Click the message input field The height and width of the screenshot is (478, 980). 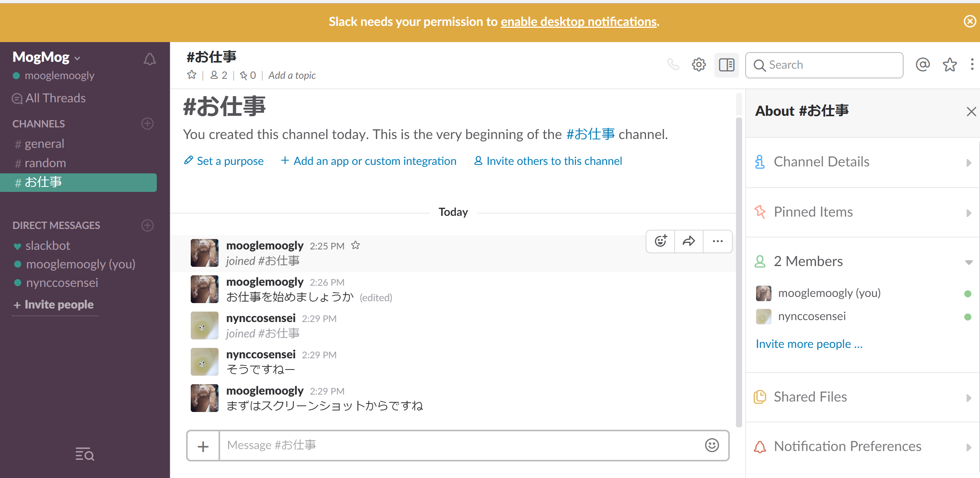click(x=460, y=445)
